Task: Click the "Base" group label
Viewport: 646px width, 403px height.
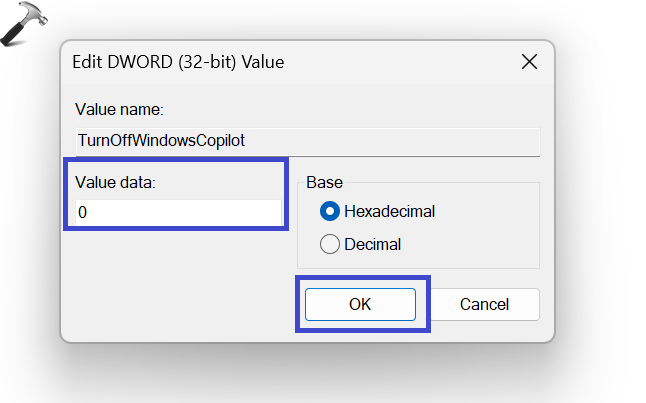Action: 325,182
